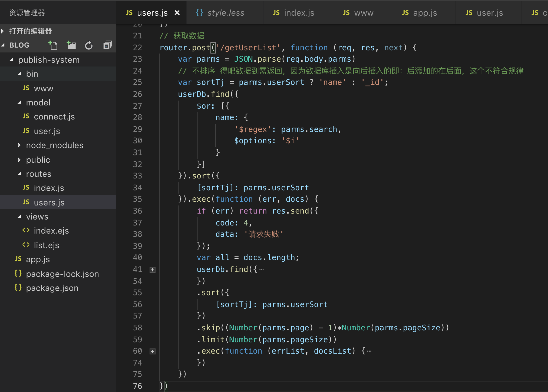Open index.ejs from the views folder
Viewport: 548px width, 392px height.
pos(51,231)
